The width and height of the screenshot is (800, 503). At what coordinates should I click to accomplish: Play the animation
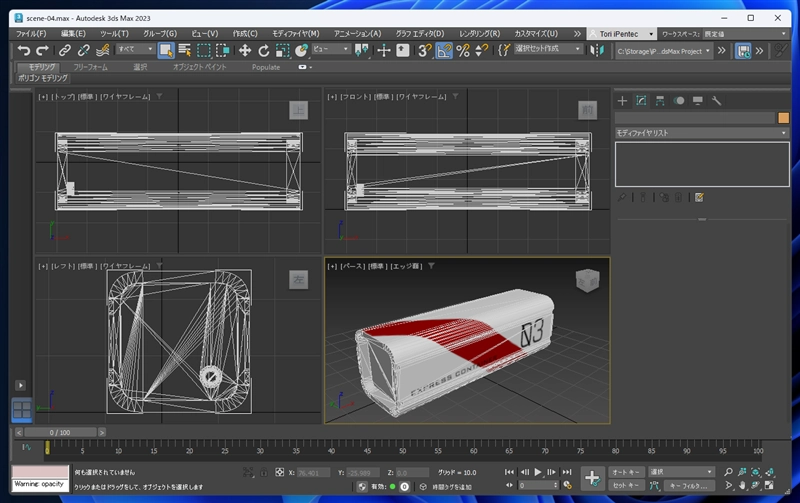pos(538,472)
